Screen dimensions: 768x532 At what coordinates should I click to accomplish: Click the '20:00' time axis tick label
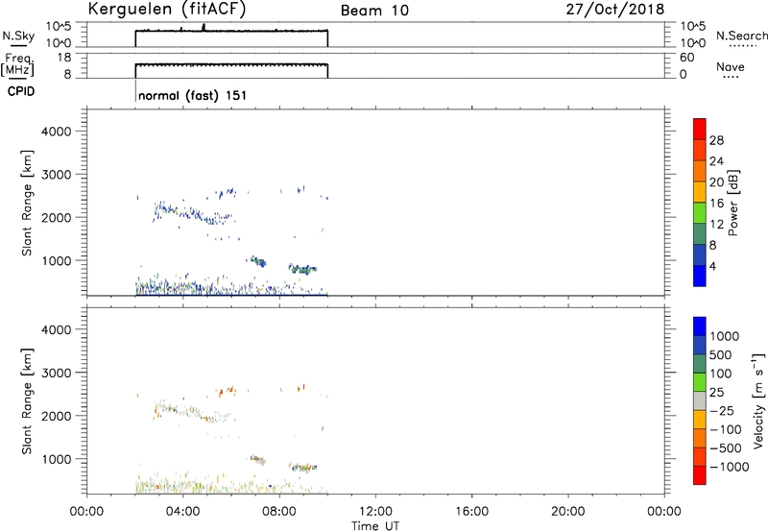point(568,512)
